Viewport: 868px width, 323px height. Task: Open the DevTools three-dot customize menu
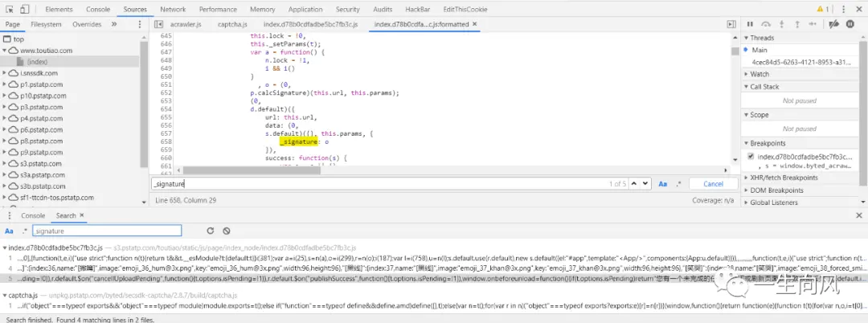(843, 10)
